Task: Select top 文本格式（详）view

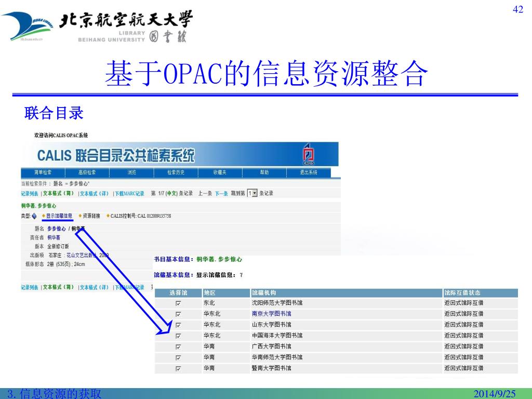Action: pos(94,194)
